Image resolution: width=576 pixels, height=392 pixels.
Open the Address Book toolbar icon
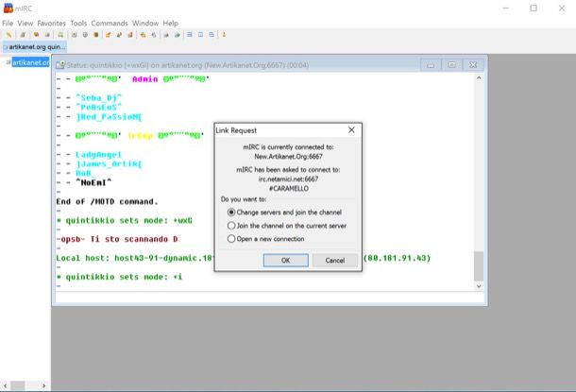tap(75, 35)
